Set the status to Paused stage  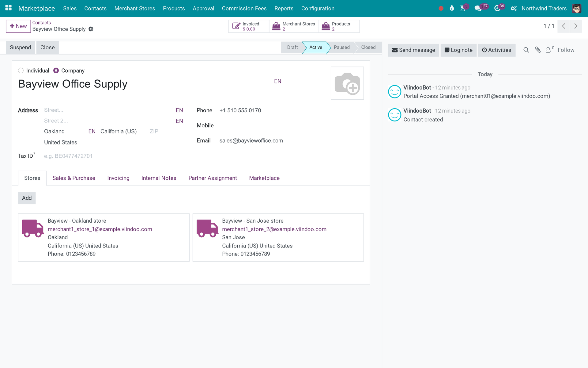(341, 47)
